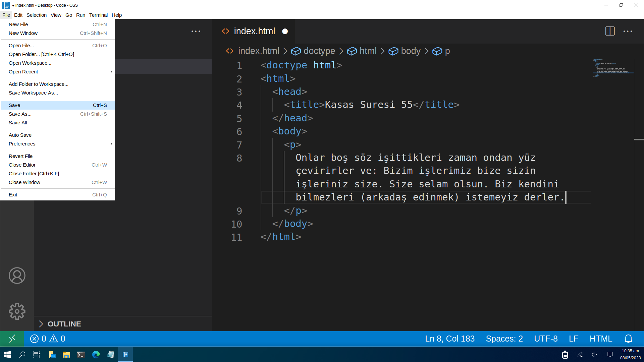Click errors and warnings status indicator
The width and height of the screenshot is (644, 362).
tap(47, 339)
